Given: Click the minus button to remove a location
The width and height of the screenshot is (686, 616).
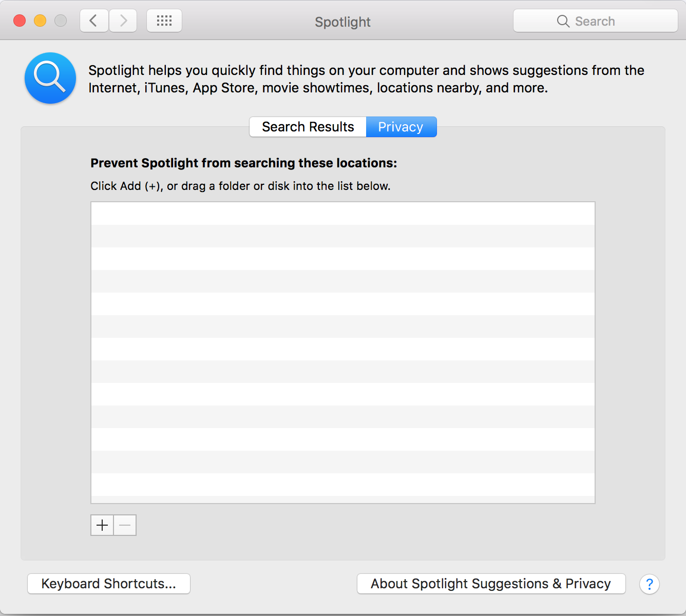Looking at the screenshot, I should click(125, 525).
